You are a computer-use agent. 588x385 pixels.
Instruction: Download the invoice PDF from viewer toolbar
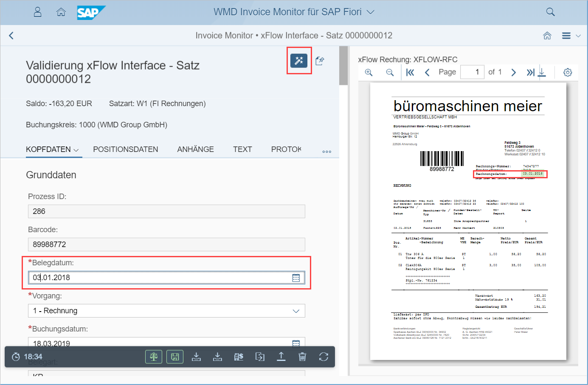tap(542, 72)
